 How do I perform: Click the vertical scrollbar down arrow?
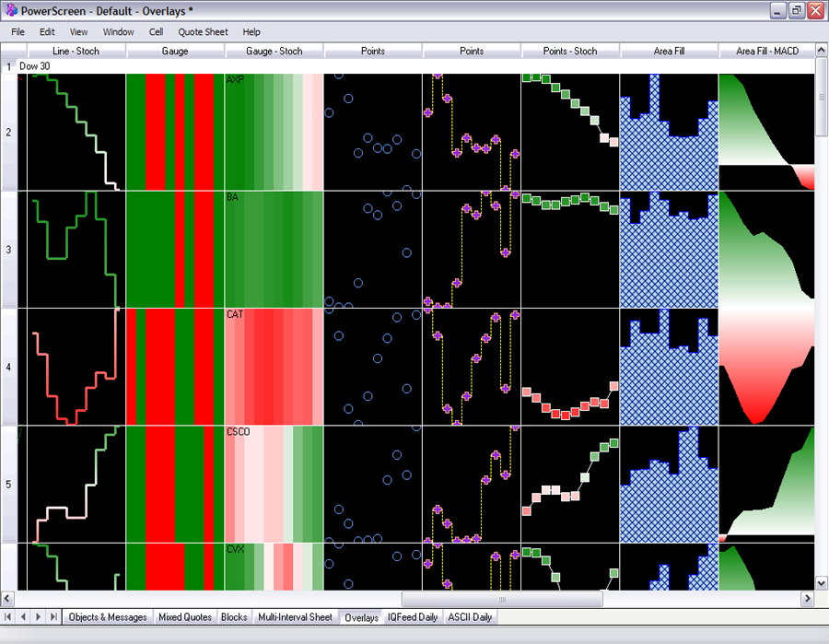click(822, 583)
